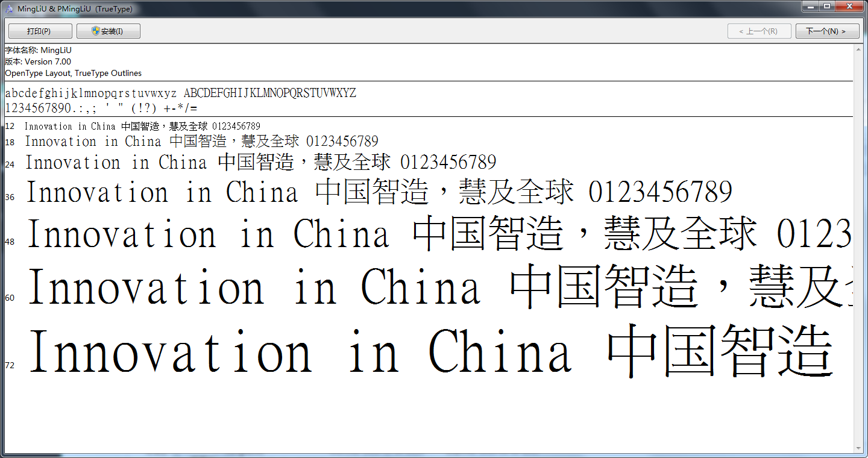Click the size label "72"
Viewport: 868px width, 458px height.
click(x=10, y=365)
